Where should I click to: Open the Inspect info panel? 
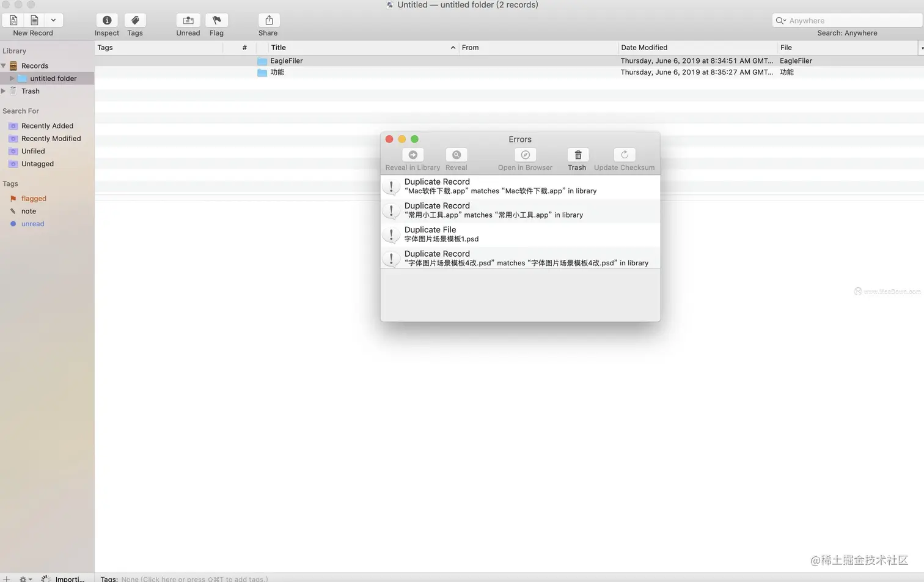click(x=107, y=20)
